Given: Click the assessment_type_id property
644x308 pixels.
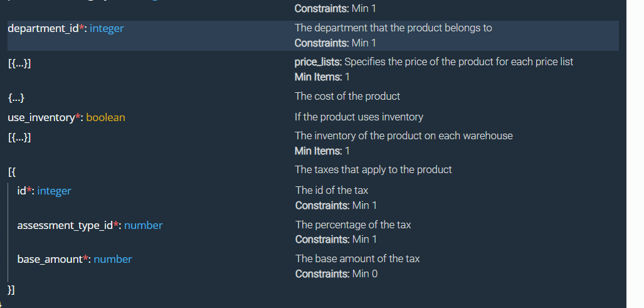Looking at the screenshot, I should [x=65, y=225].
